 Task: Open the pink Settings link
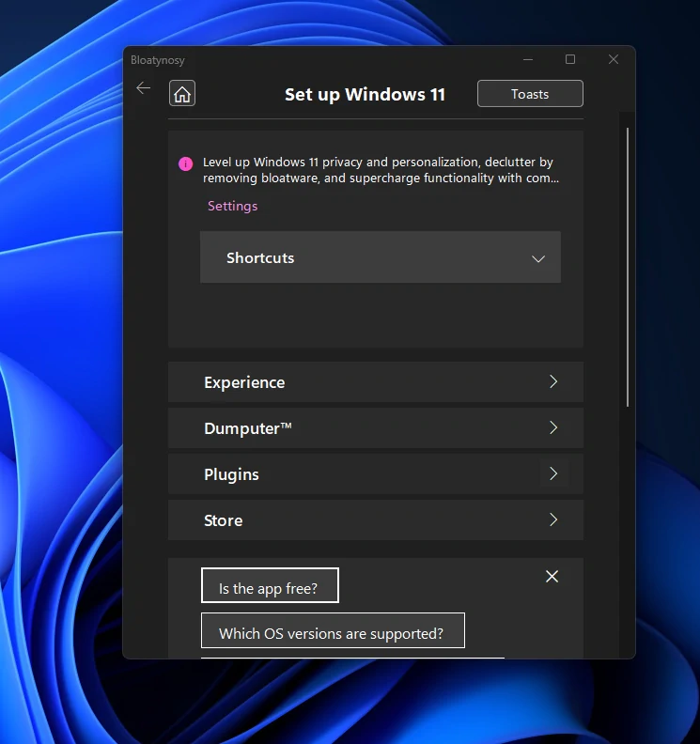coord(232,206)
